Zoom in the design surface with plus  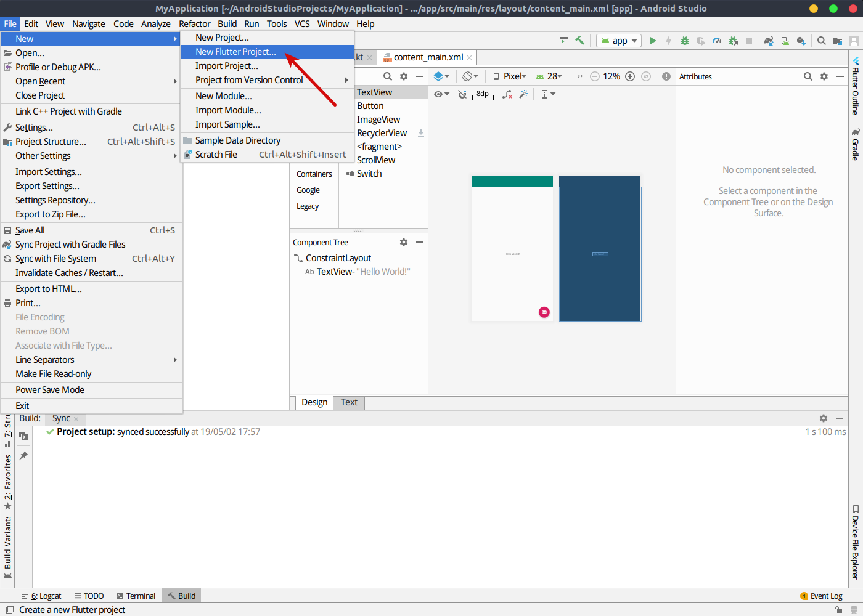(630, 76)
